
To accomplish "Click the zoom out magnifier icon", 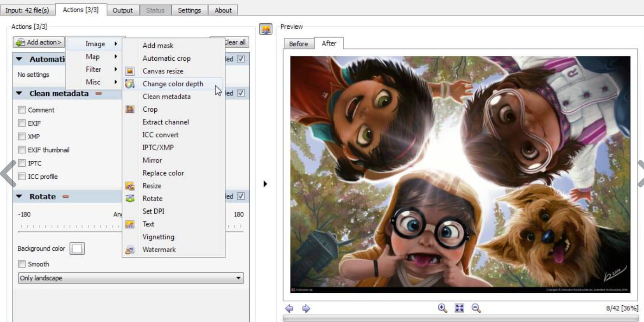I will (476, 308).
